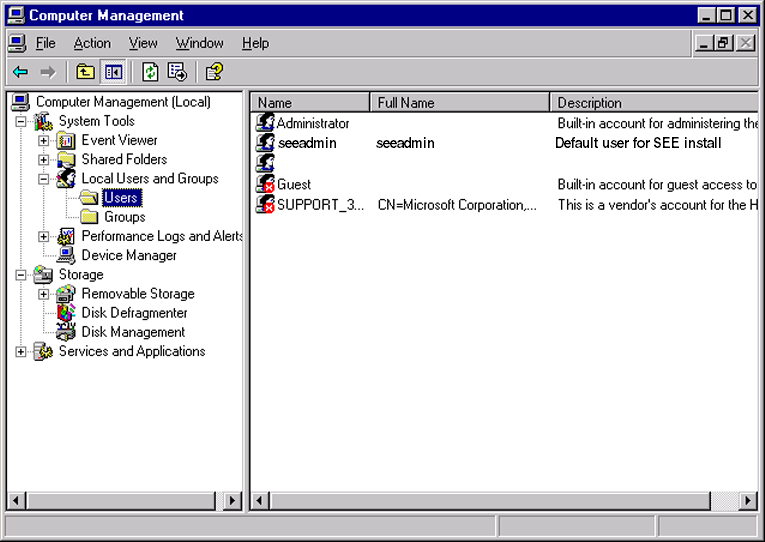765x542 pixels.
Task: Expand the Removable Storage node
Action: click(x=43, y=294)
